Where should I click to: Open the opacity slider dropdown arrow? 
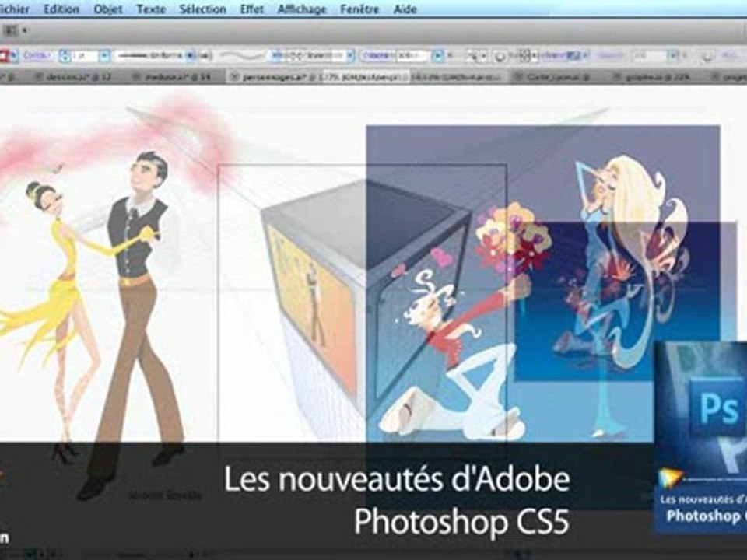[438, 56]
